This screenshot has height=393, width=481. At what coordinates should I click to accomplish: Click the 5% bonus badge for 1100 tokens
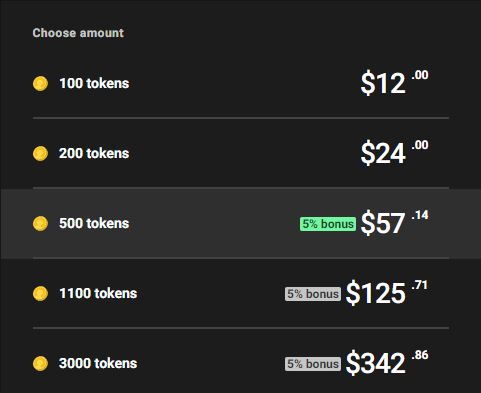(x=313, y=294)
